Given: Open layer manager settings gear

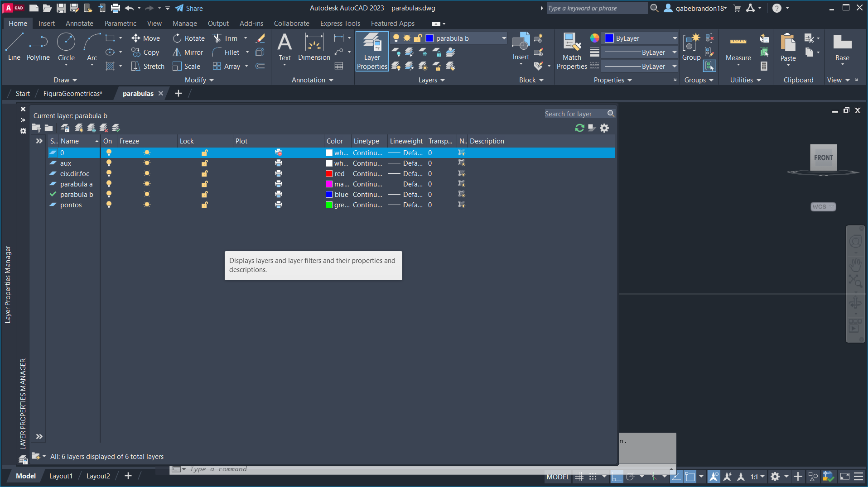Looking at the screenshot, I should [604, 128].
